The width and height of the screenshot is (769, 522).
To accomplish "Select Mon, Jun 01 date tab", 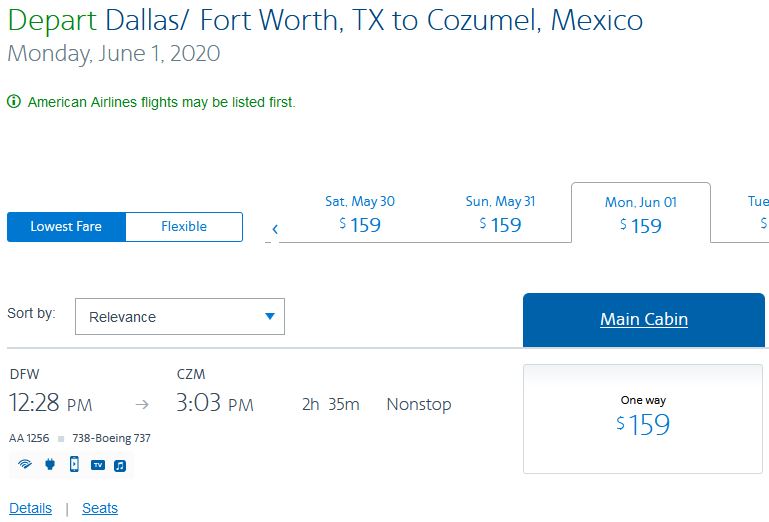I will click(x=640, y=213).
